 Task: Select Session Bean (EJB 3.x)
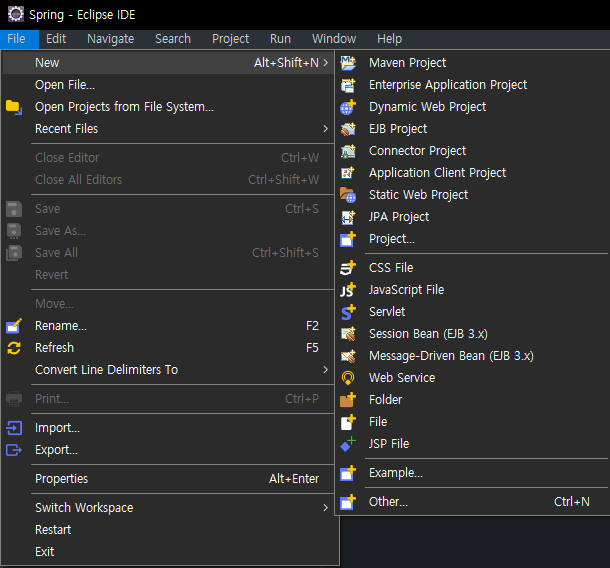click(x=473, y=334)
